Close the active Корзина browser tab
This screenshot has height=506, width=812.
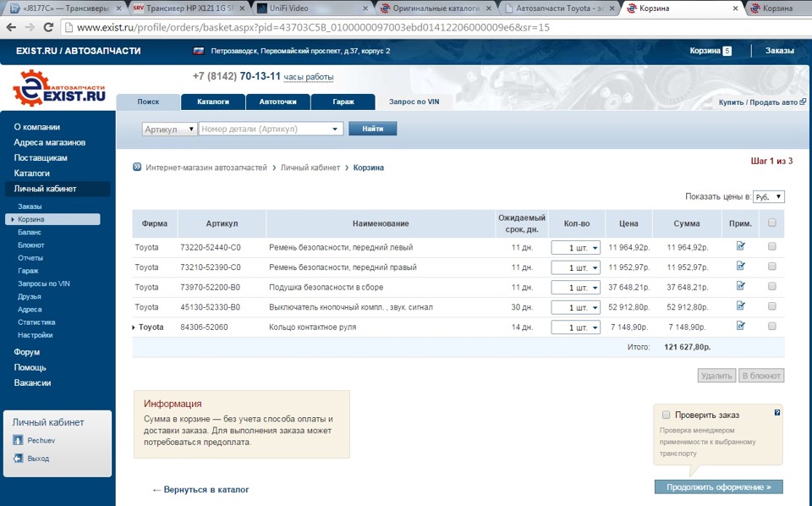coord(735,8)
